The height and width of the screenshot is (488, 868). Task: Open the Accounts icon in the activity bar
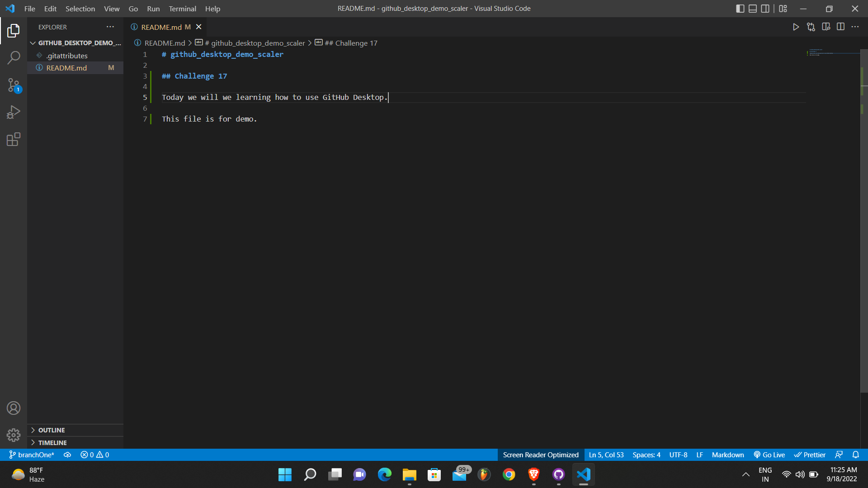click(14, 408)
